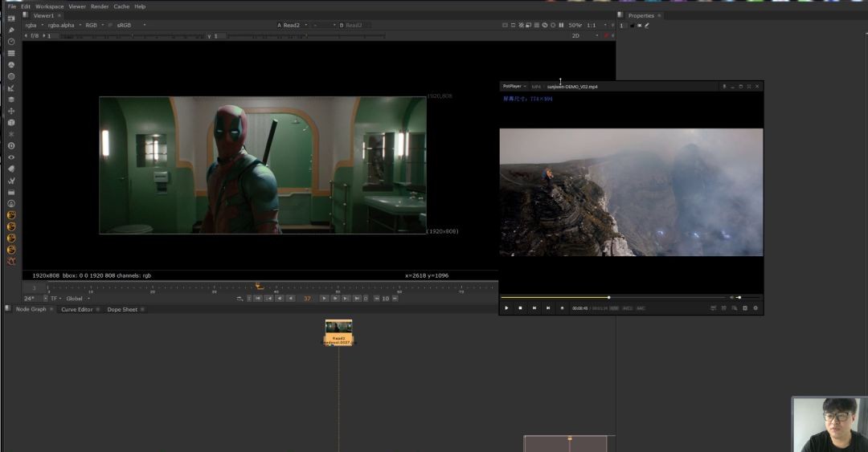Open the MetaData nodes toolbar menu
The image size is (868, 452).
point(11,169)
